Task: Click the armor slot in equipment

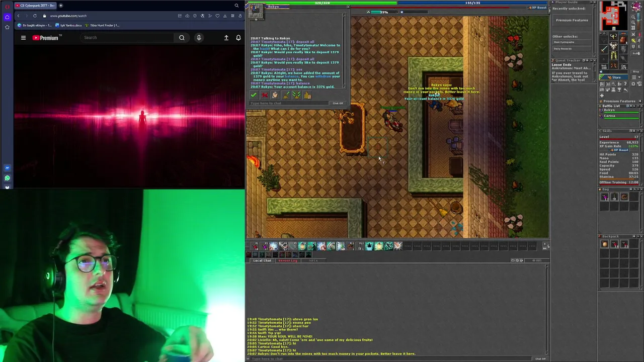Action: tap(613, 46)
